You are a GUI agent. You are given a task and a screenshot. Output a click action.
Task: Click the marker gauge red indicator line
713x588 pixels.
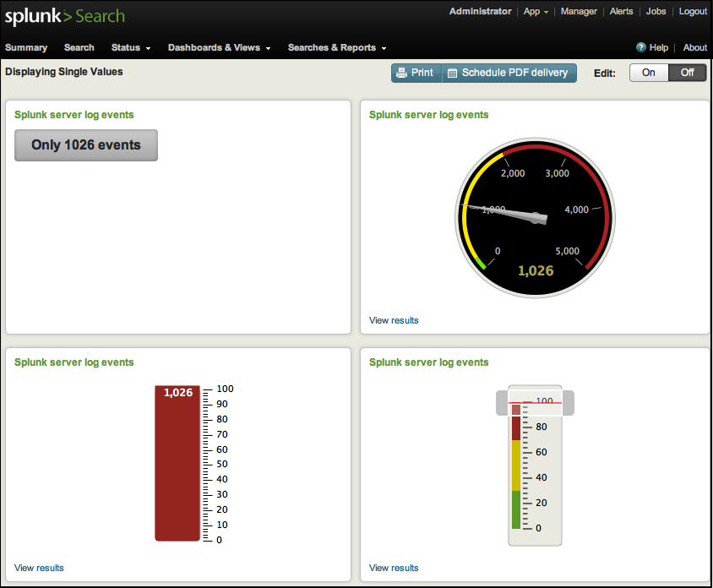click(536, 403)
